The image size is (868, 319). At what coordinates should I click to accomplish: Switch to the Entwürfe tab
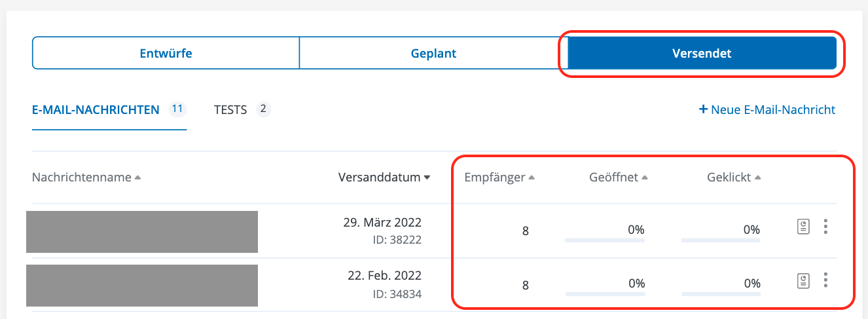point(166,53)
